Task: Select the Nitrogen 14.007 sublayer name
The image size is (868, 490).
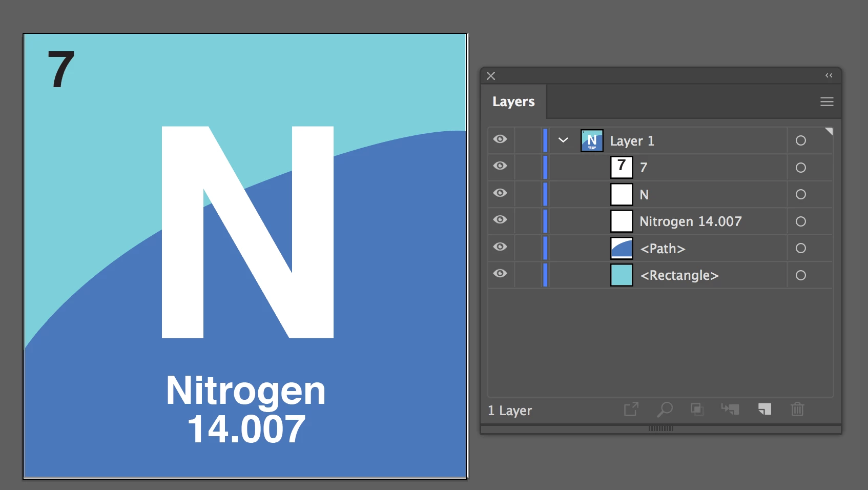Action: click(x=690, y=221)
